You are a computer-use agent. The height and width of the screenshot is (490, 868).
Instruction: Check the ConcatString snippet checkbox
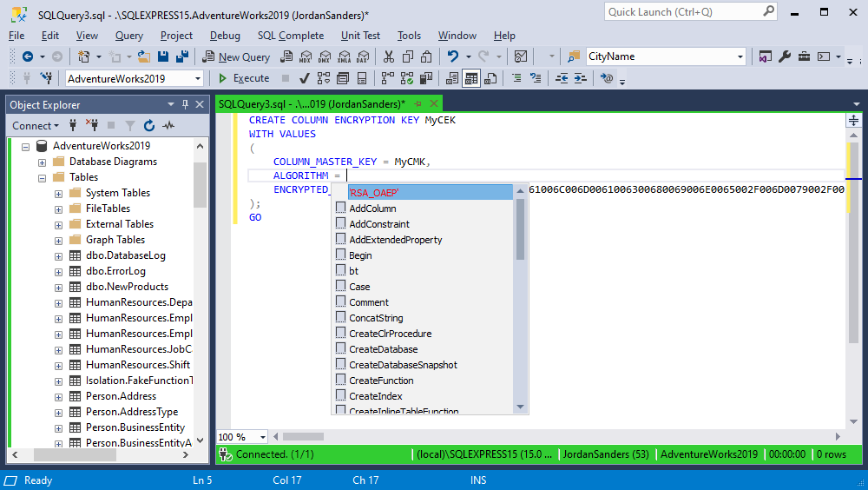(x=340, y=317)
